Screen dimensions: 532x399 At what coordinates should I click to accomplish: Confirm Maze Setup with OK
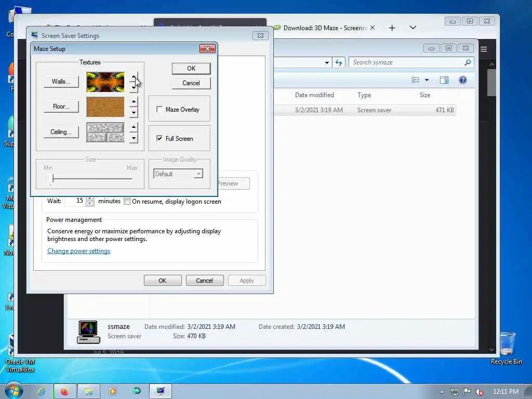pyautogui.click(x=191, y=69)
